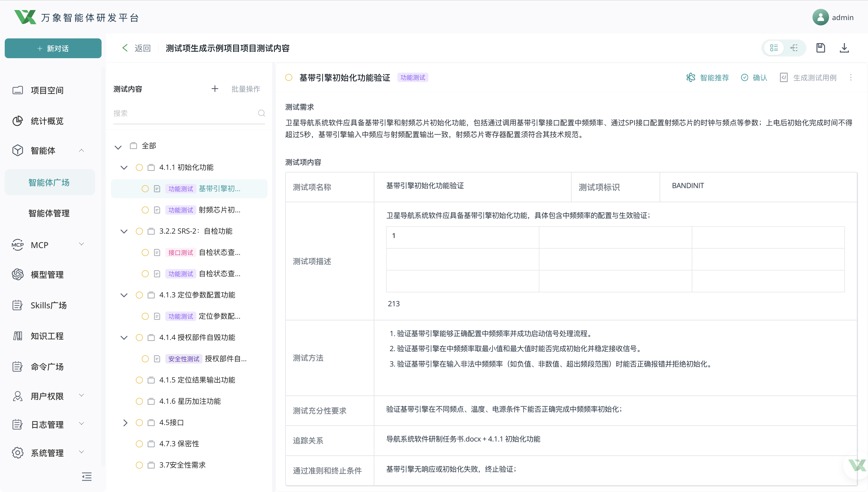
Task: Click 返回 to go back
Action: pos(143,48)
